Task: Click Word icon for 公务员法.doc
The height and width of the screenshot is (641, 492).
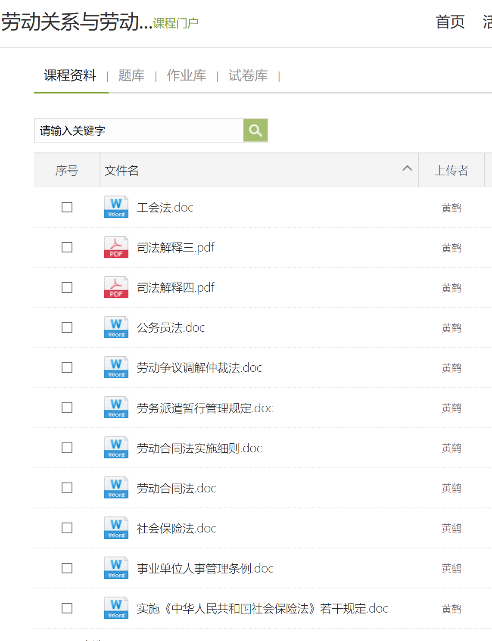Action: (x=116, y=327)
